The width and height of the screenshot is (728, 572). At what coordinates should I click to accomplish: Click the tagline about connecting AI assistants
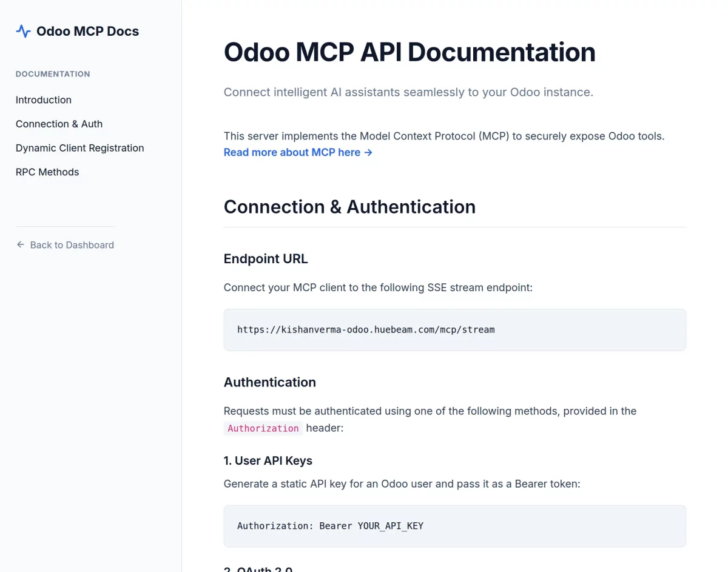point(408,92)
